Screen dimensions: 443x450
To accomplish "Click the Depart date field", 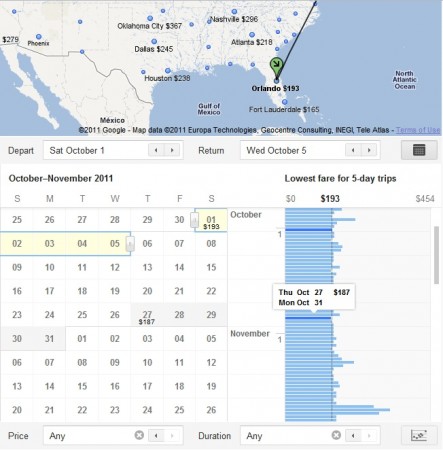I will [113, 150].
